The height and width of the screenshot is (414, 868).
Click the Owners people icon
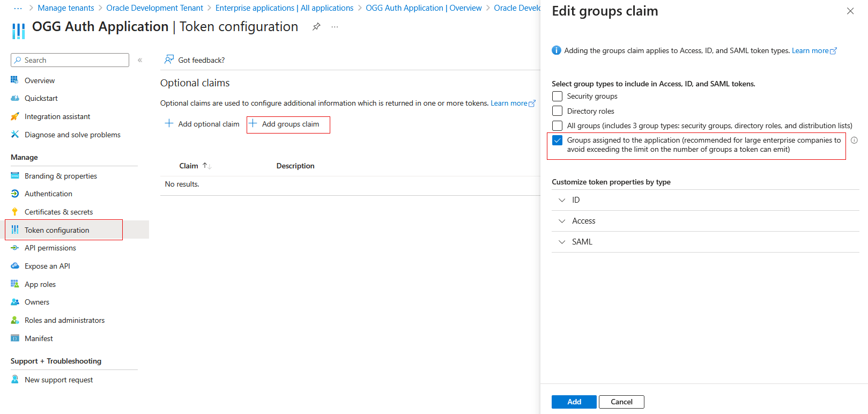(15, 302)
